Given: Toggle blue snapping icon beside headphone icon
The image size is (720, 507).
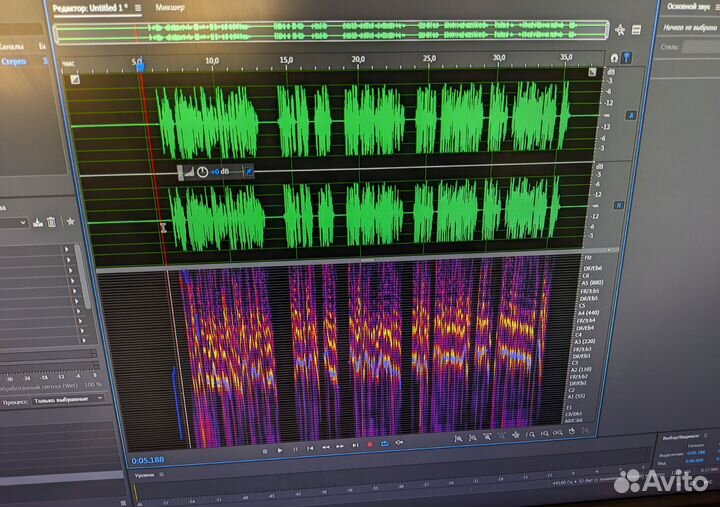Looking at the screenshot, I should tap(627, 57).
